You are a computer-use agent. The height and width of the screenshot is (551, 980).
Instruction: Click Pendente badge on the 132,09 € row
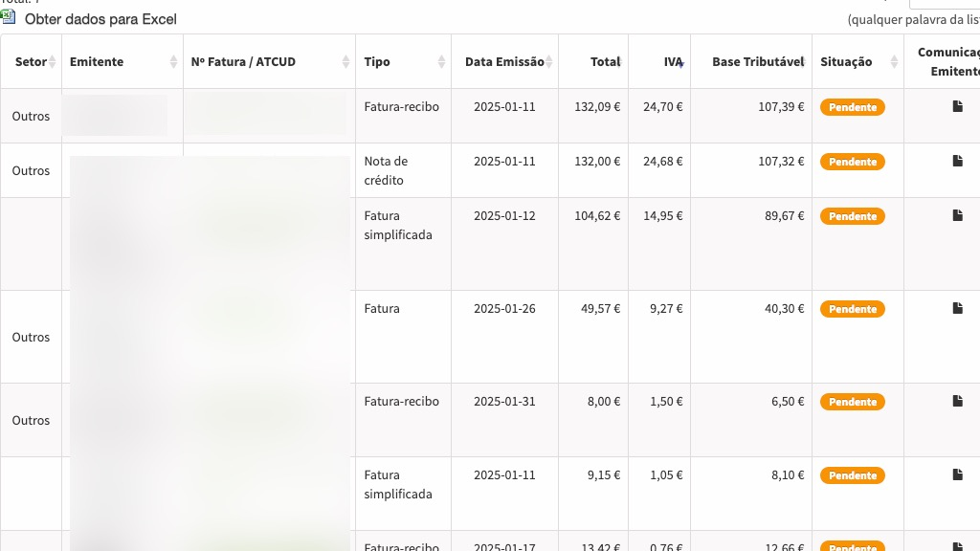pyautogui.click(x=852, y=108)
